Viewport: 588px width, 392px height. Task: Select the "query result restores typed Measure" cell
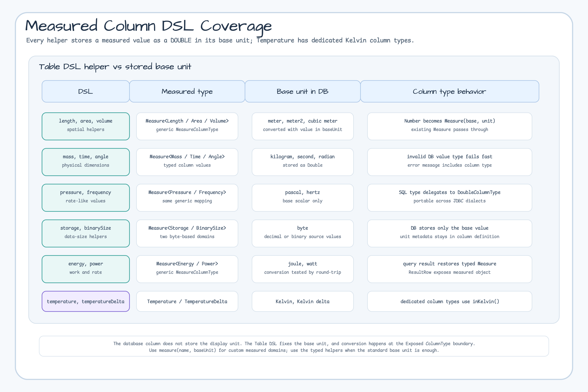click(x=450, y=269)
